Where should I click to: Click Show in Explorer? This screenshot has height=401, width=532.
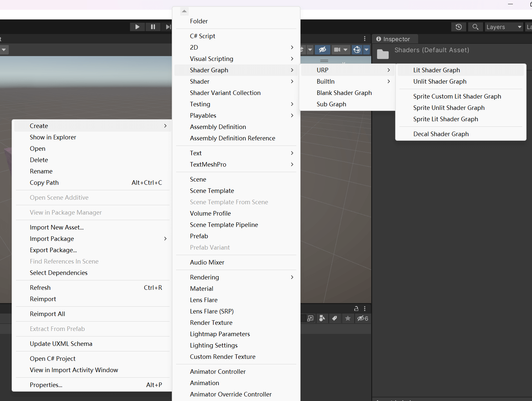coord(53,137)
